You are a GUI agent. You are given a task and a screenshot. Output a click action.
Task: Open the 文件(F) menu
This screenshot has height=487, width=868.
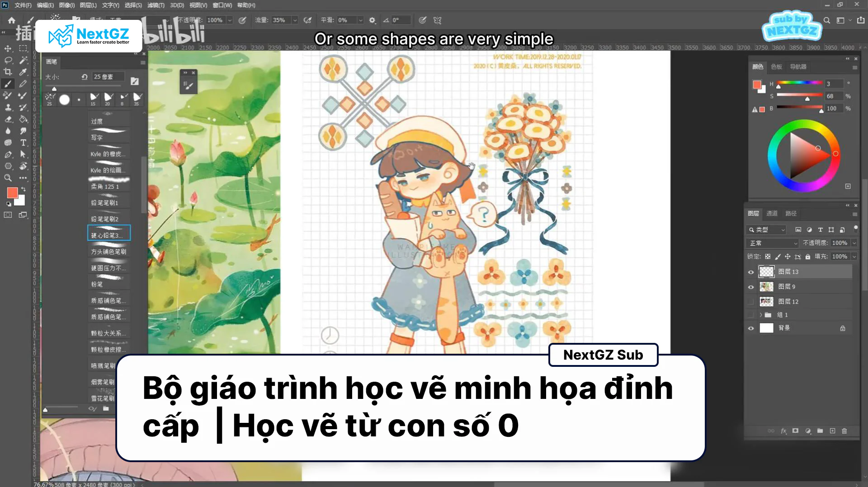(23, 5)
